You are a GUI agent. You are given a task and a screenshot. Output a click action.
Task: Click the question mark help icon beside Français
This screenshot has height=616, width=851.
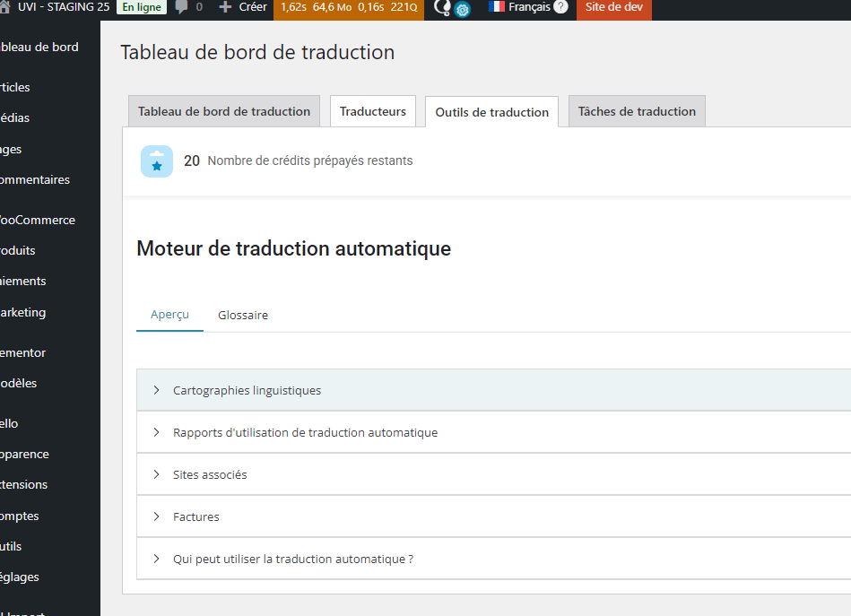point(561,7)
